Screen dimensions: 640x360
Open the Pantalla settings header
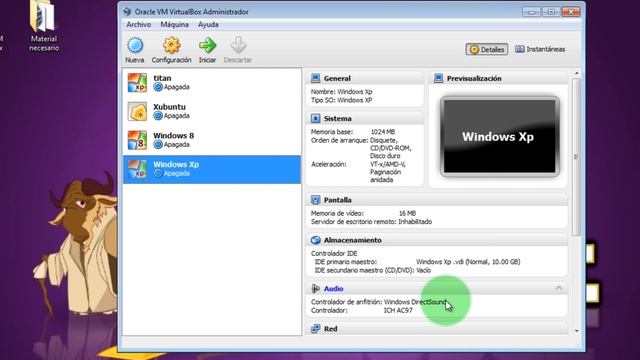(338, 200)
